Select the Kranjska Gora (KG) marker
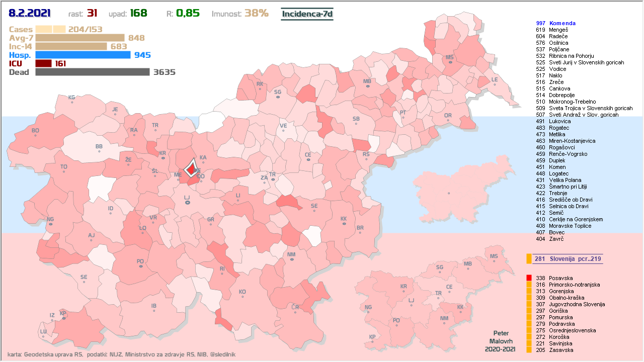This screenshot has width=644, height=362. point(72,102)
